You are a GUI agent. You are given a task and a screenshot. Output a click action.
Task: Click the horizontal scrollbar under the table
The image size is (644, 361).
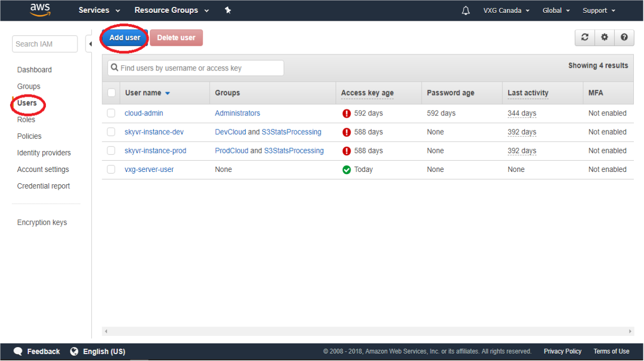[x=368, y=331]
